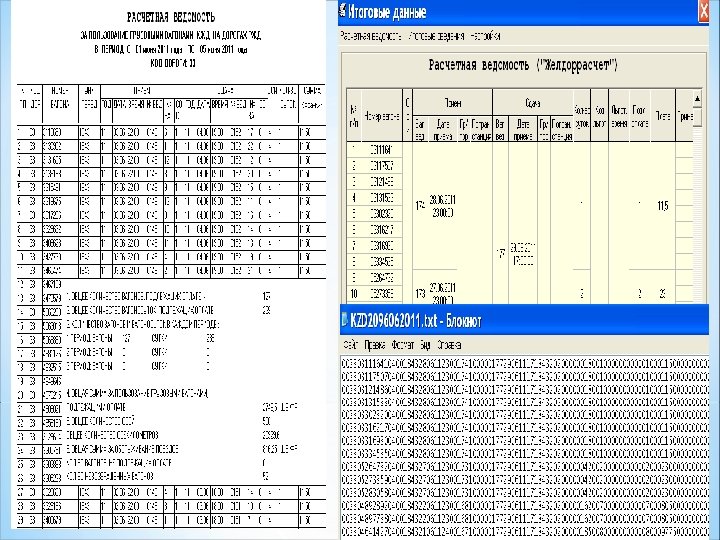Click the KZD2096062011.txt - Блокнот title bar
Screen dimensions: 720x540
click(524, 321)
